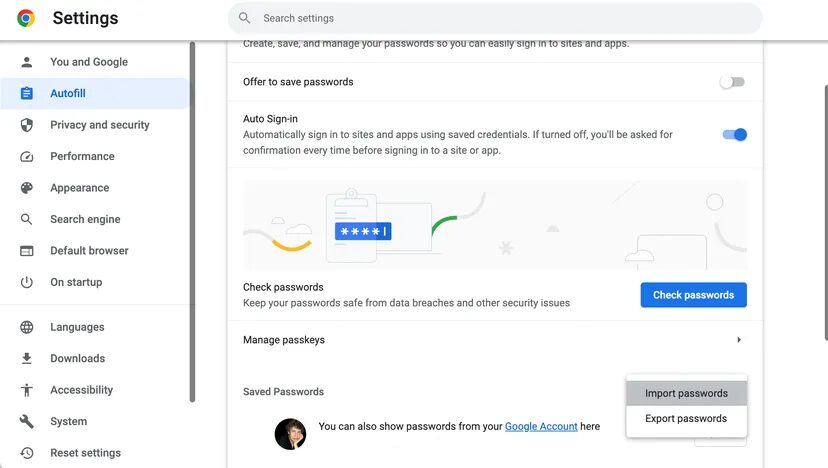Open the Google Account link
Screen dimensions: 828x468
tap(541, 427)
